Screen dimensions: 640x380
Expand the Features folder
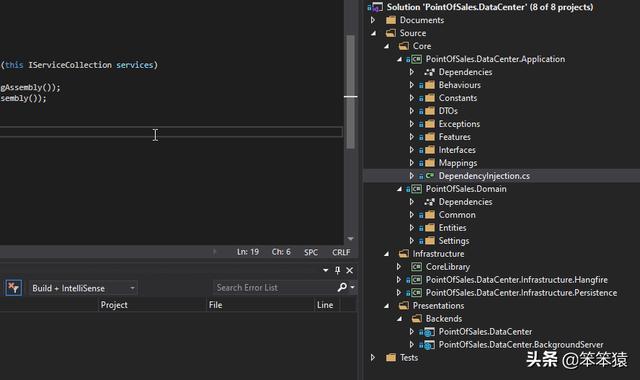click(x=412, y=137)
